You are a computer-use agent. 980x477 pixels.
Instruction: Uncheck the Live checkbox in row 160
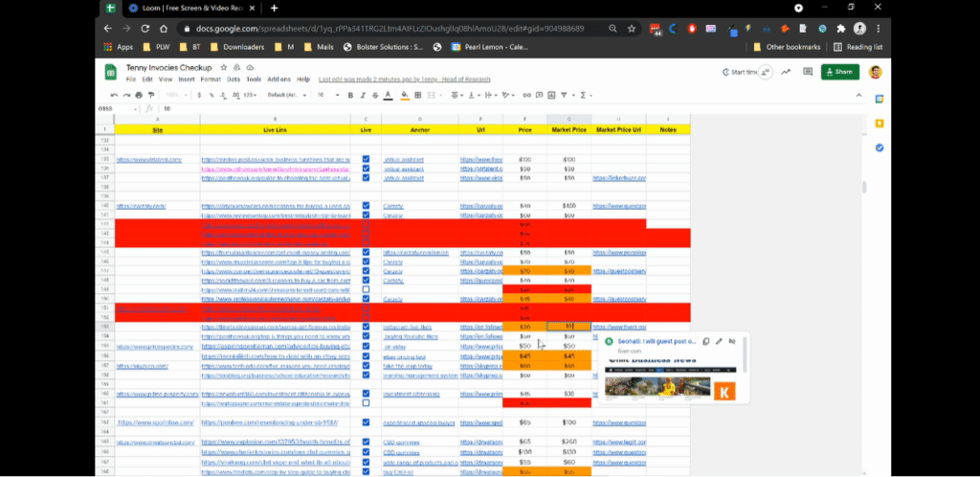click(x=366, y=394)
